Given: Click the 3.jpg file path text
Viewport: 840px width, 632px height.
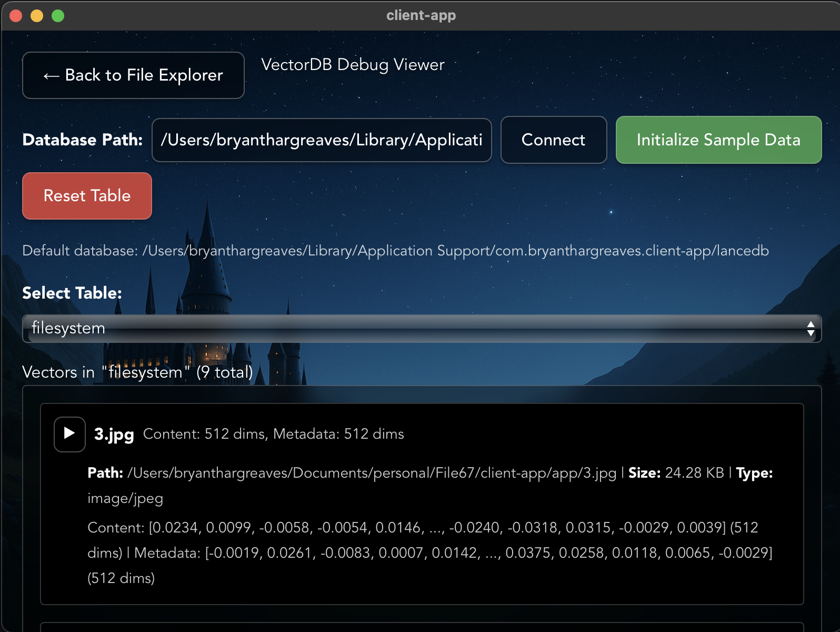Looking at the screenshot, I should [372, 473].
